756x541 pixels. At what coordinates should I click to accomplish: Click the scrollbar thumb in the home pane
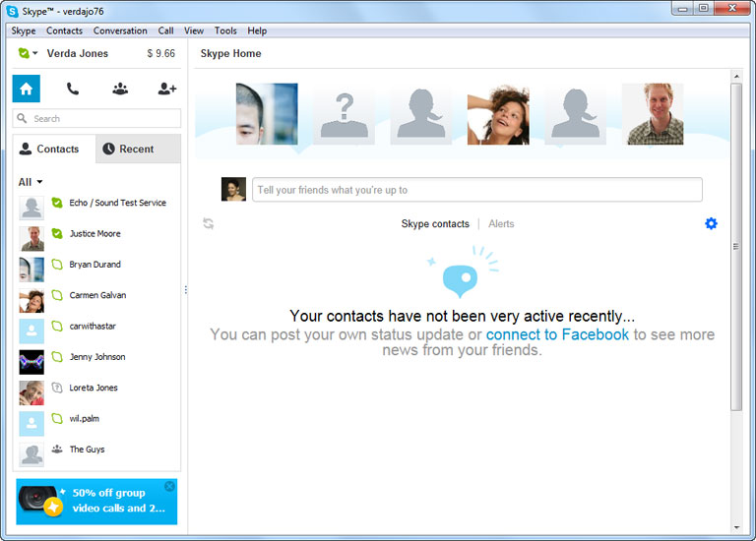coord(735,247)
